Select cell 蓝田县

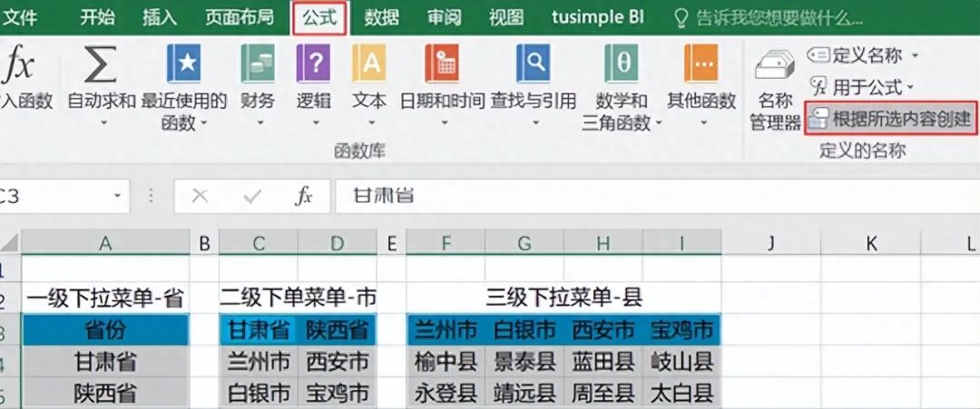tap(603, 362)
